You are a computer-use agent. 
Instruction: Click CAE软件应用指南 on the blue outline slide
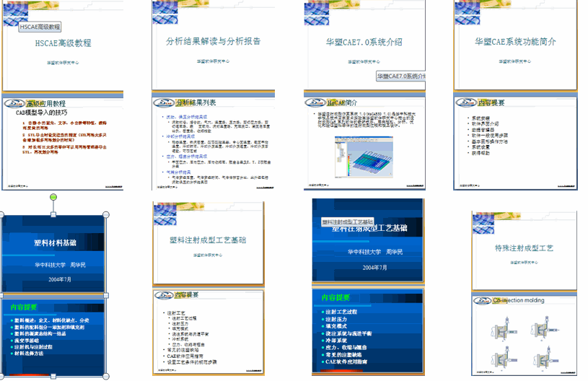pyautogui.click(x=346, y=362)
